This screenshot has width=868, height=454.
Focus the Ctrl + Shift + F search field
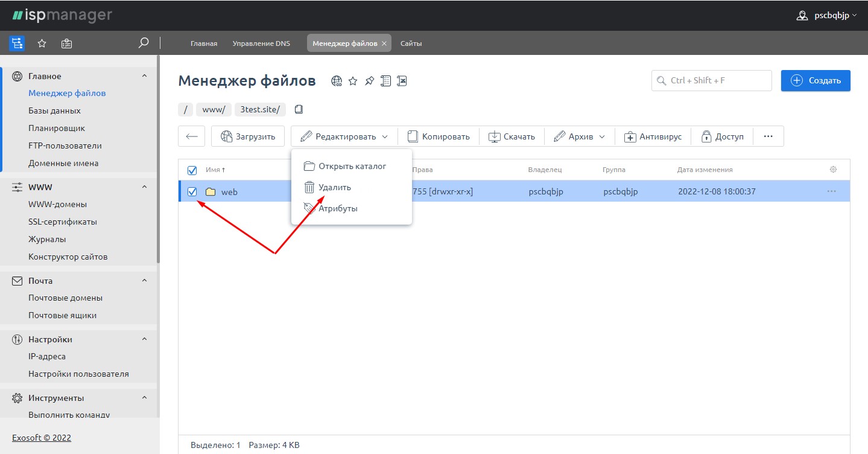[712, 81]
